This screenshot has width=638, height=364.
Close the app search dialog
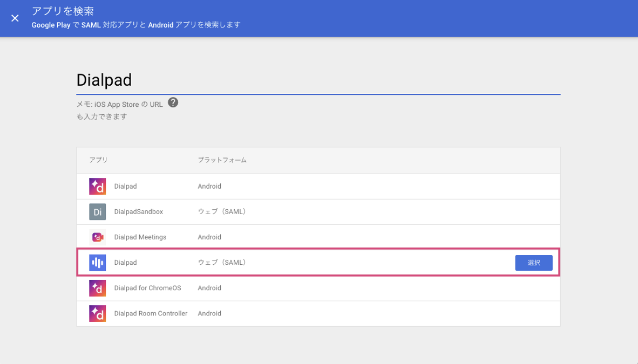[15, 18]
